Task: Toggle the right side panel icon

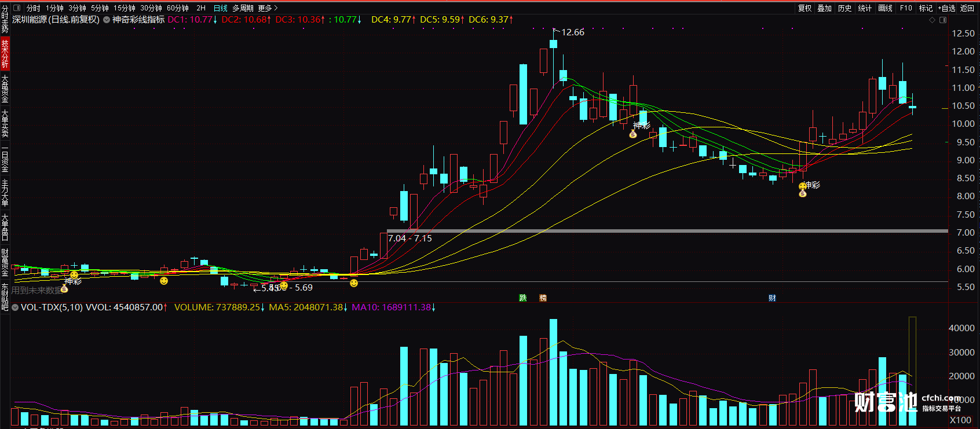Action: (x=943, y=20)
